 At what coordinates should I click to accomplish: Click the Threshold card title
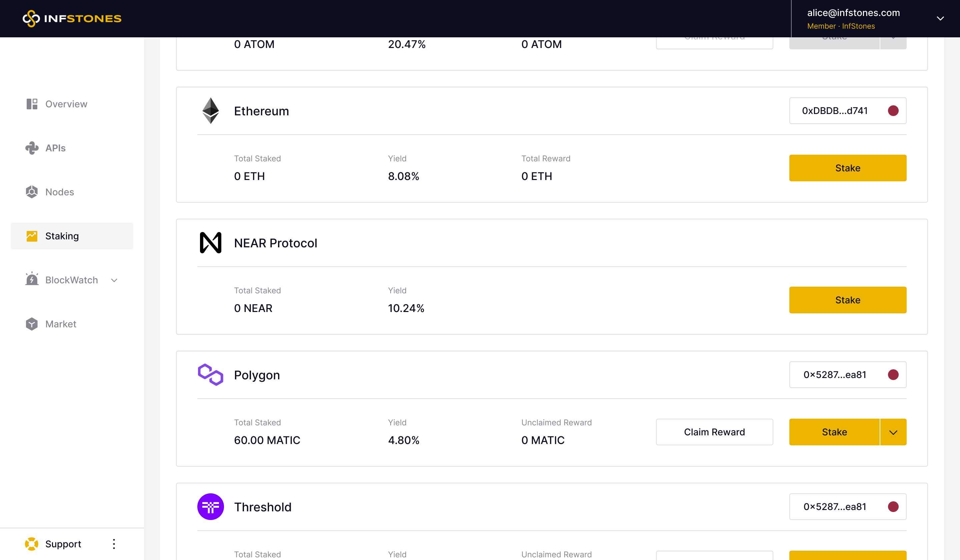[262, 507]
